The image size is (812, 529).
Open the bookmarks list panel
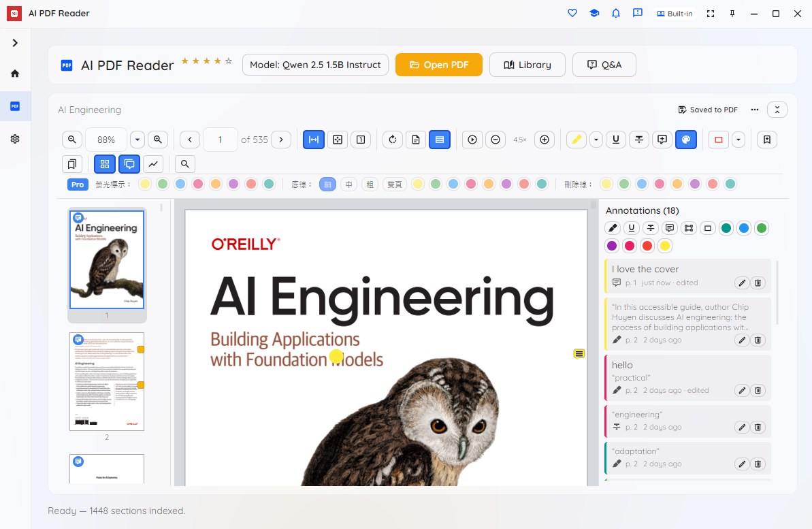click(x=72, y=164)
